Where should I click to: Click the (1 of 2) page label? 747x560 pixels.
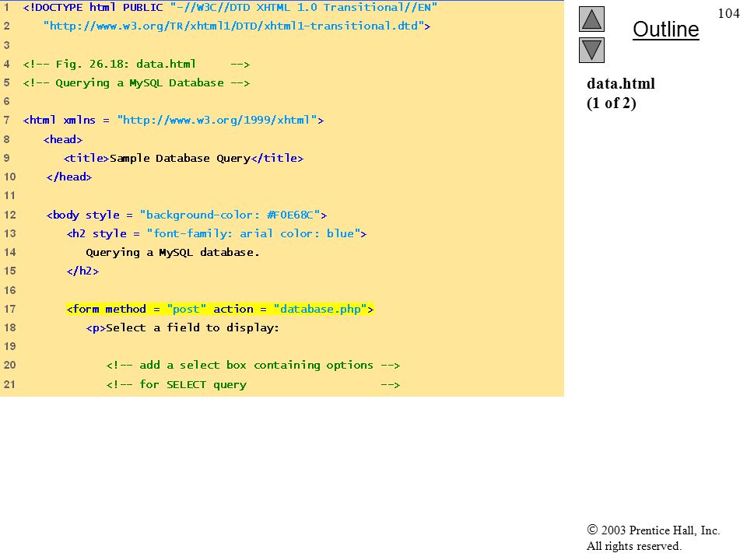(612, 103)
